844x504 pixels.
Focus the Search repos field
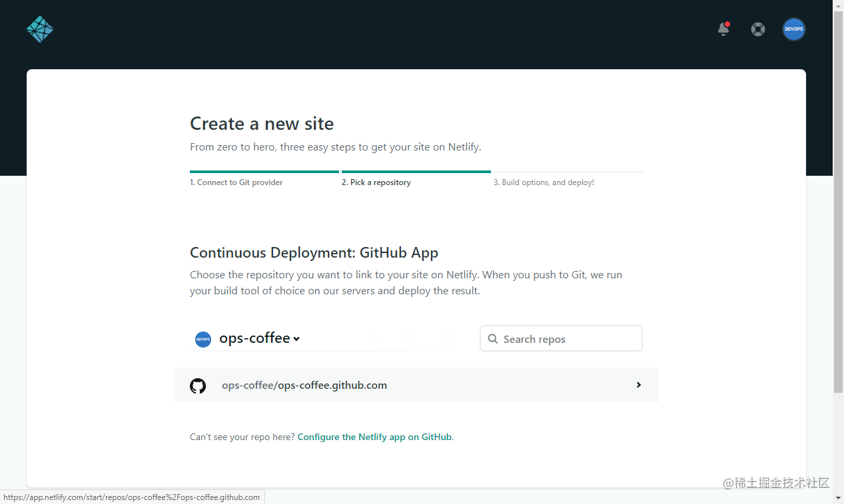tap(561, 338)
